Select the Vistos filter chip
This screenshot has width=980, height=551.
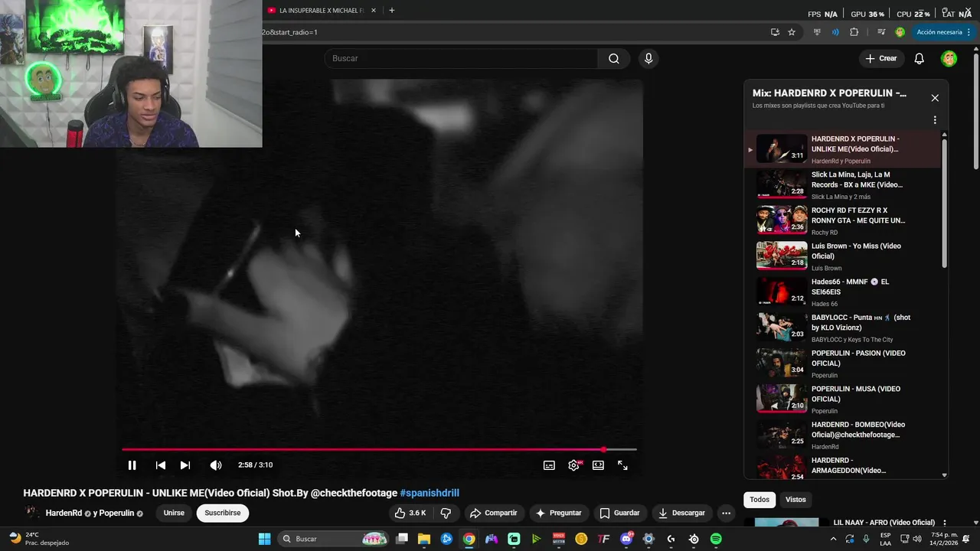[795, 500]
